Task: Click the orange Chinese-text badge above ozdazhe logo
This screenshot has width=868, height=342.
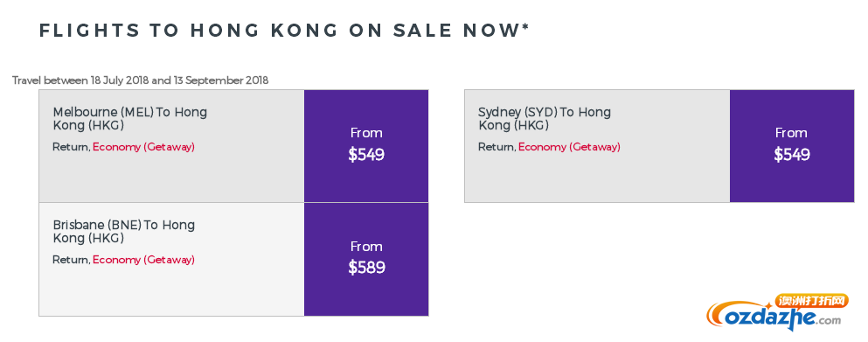Action: click(813, 301)
